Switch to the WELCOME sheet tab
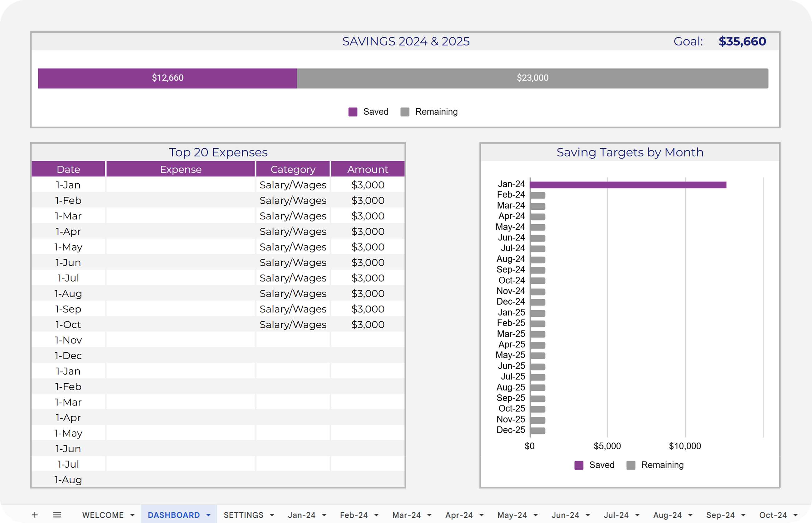 coord(103,515)
